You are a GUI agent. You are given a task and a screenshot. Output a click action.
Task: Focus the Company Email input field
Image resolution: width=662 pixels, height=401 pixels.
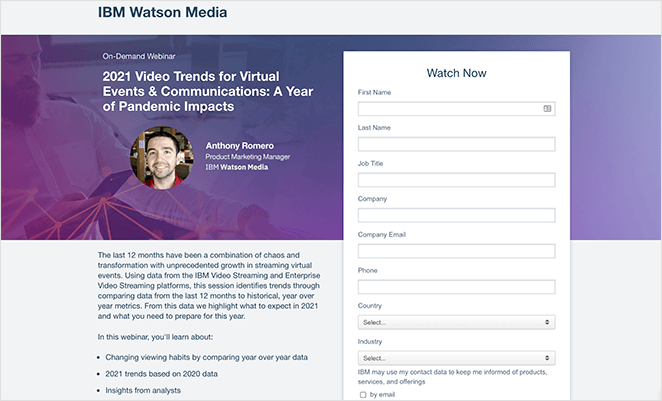click(x=456, y=251)
